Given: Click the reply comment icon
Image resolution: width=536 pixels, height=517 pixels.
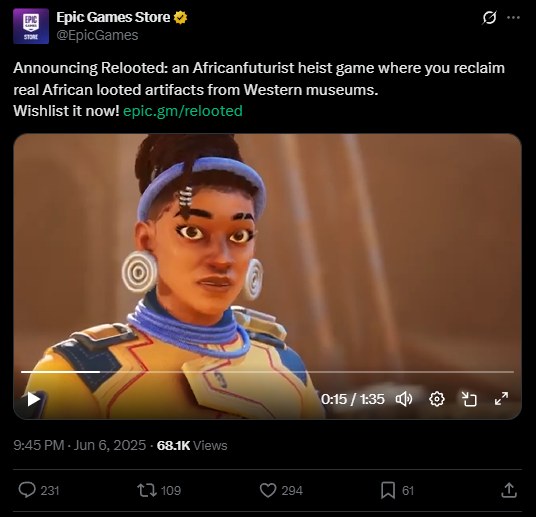Looking at the screenshot, I should coord(27,490).
